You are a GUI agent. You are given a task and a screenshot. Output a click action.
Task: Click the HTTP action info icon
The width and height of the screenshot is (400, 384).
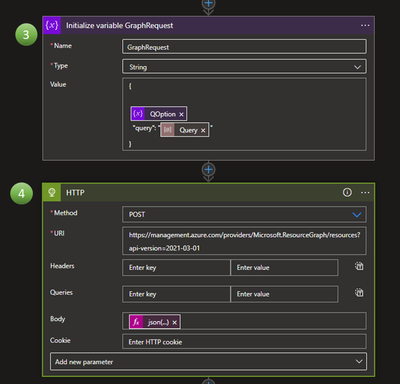pos(347,192)
